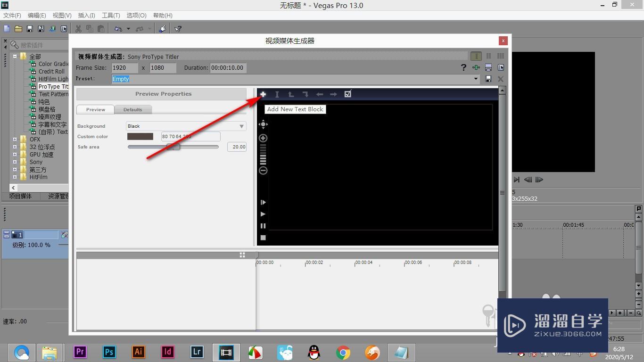Click the Custom color swatch

point(140,136)
